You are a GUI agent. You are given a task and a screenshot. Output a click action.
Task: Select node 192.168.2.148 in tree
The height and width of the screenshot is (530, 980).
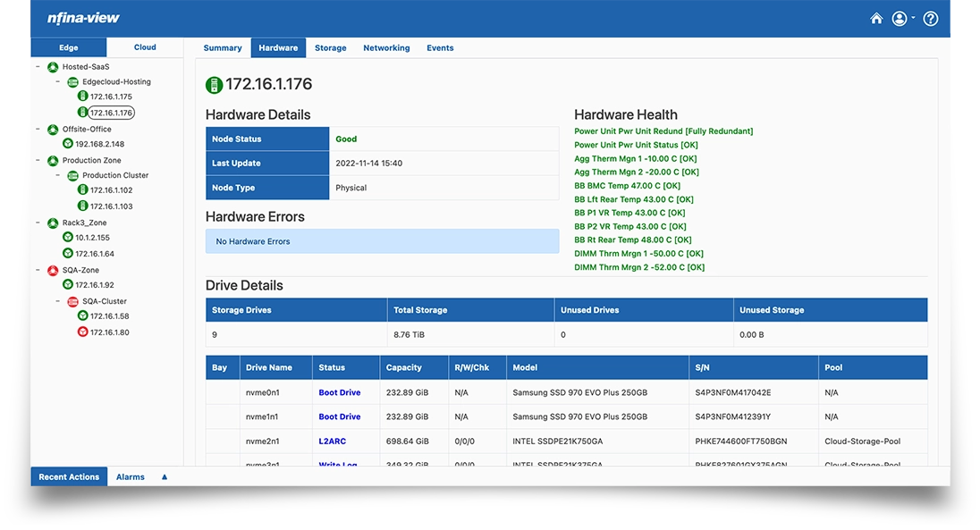point(99,144)
